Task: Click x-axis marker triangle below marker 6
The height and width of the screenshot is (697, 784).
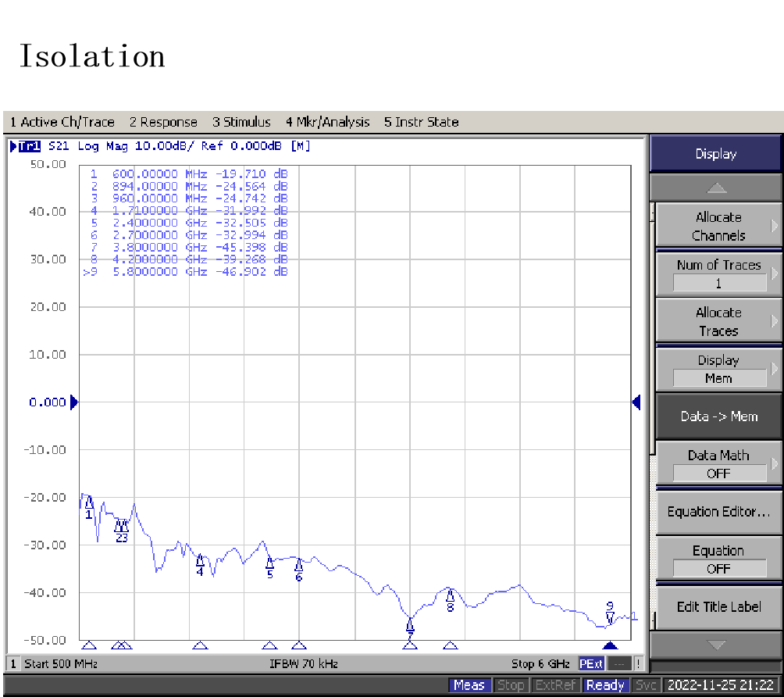Action: coord(299,645)
